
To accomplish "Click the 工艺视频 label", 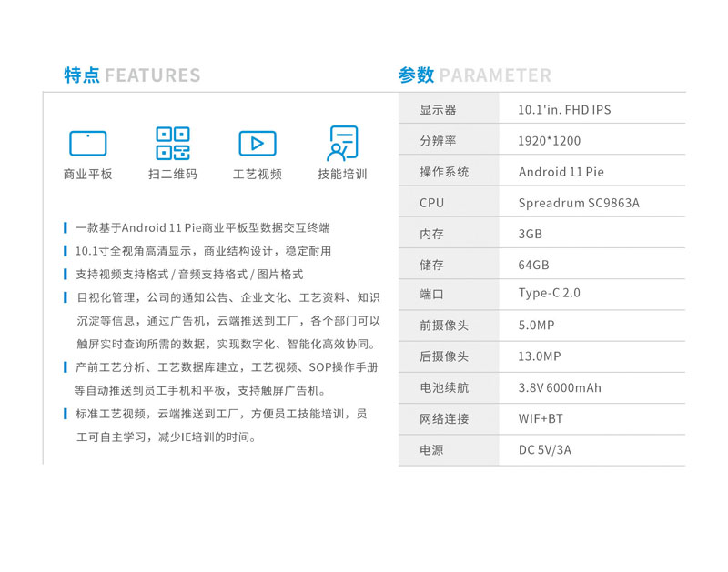I will click(x=258, y=174).
